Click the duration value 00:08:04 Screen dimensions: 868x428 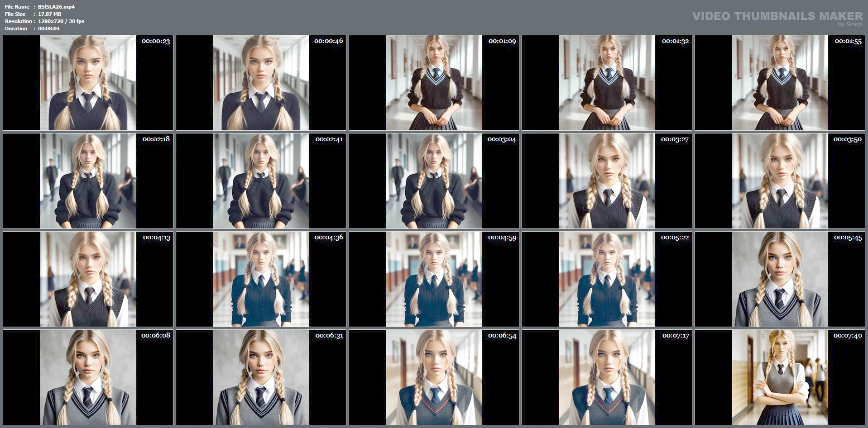(x=49, y=29)
